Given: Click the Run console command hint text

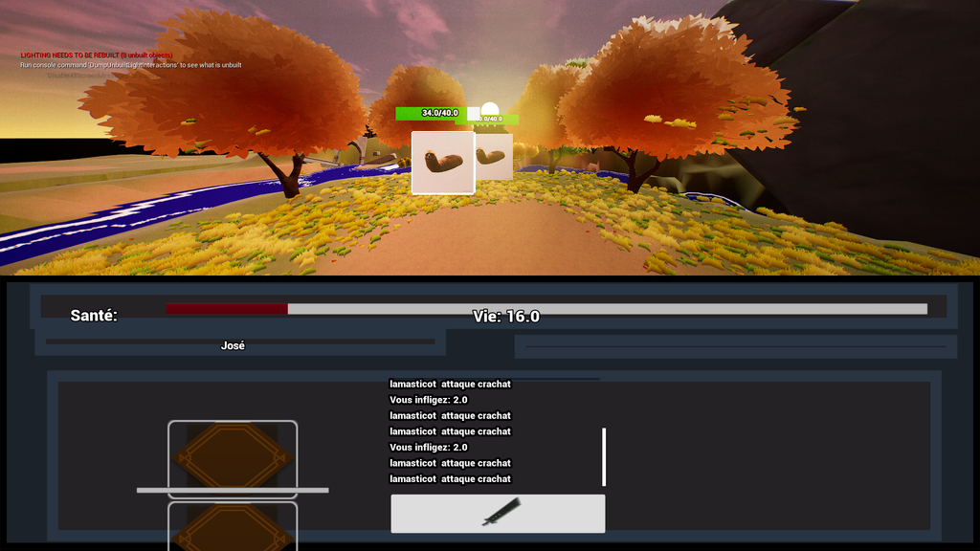Looking at the screenshot, I should tap(130, 65).
